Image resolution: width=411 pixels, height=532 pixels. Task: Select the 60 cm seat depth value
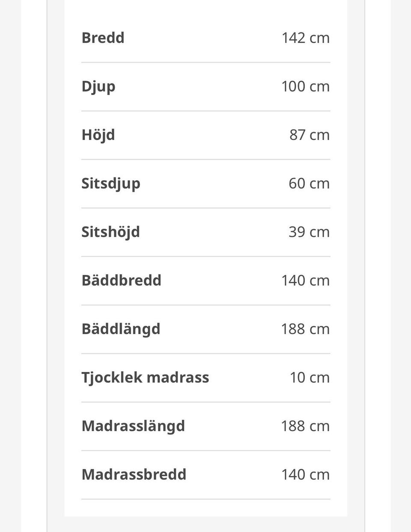pos(309,183)
